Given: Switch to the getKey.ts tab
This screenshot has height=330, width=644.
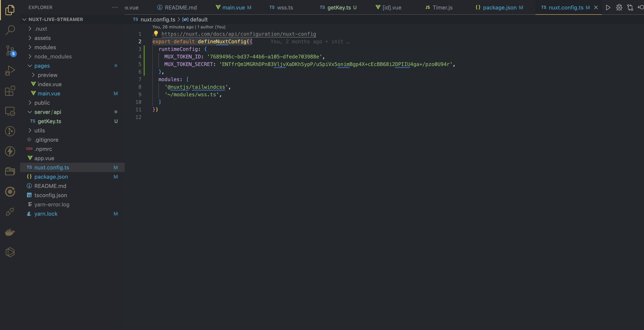Looking at the screenshot, I should click(x=338, y=8).
